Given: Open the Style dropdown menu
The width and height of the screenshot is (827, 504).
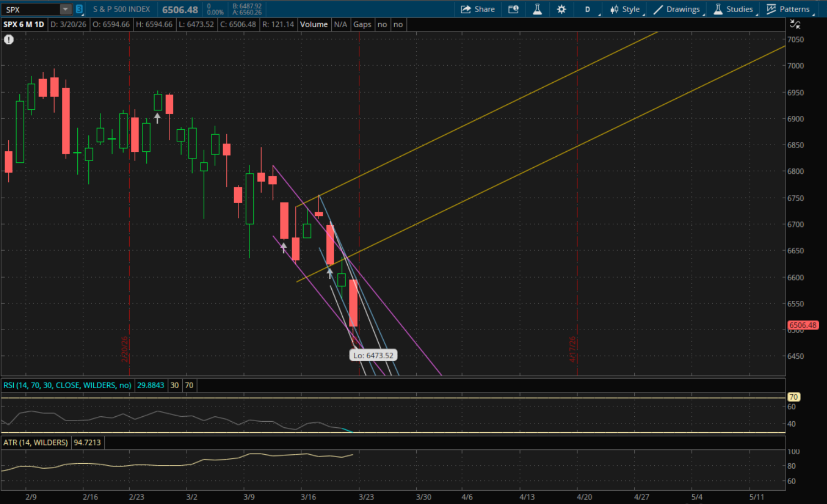Looking at the screenshot, I should [x=625, y=9].
